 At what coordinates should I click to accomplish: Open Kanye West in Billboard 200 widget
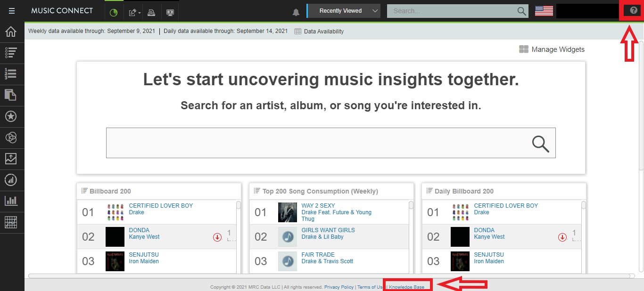(144, 237)
